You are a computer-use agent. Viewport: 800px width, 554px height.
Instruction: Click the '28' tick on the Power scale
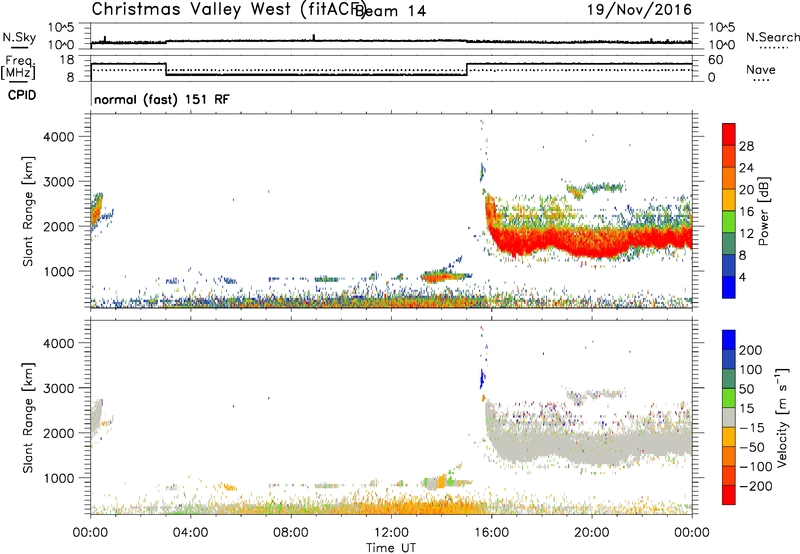coord(746,146)
